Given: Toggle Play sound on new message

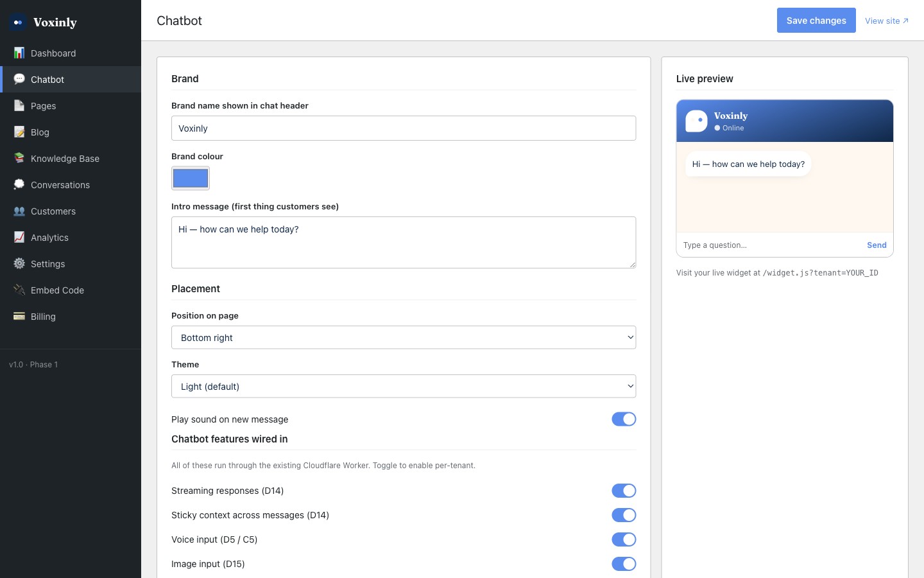Looking at the screenshot, I should pyautogui.click(x=624, y=419).
